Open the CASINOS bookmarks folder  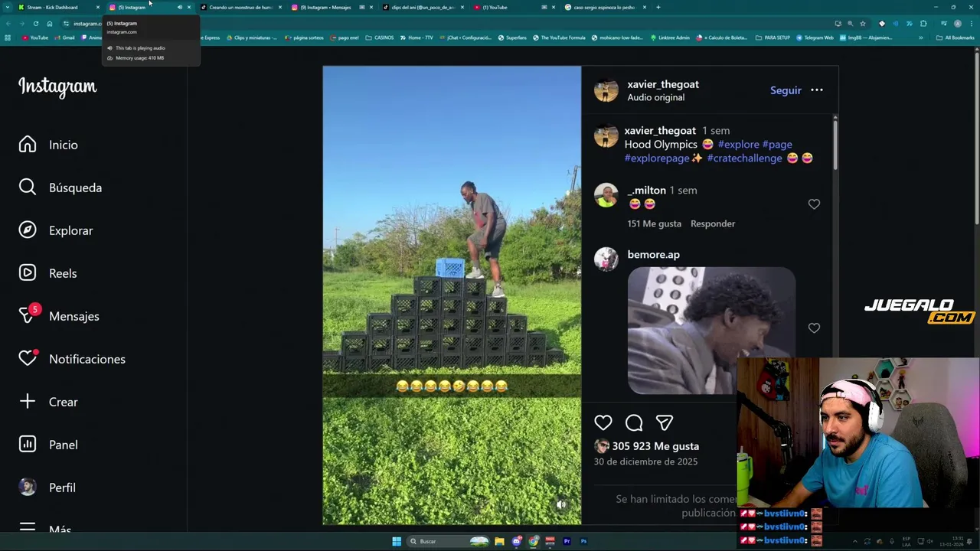(x=380, y=37)
